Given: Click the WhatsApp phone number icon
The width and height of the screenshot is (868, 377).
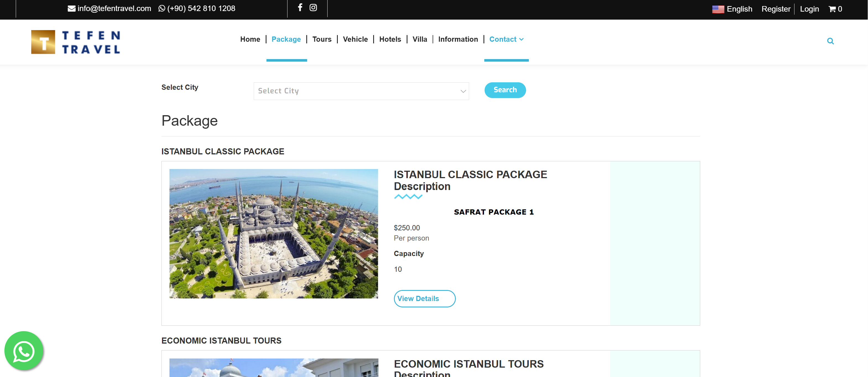Looking at the screenshot, I should [x=162, y=9].
